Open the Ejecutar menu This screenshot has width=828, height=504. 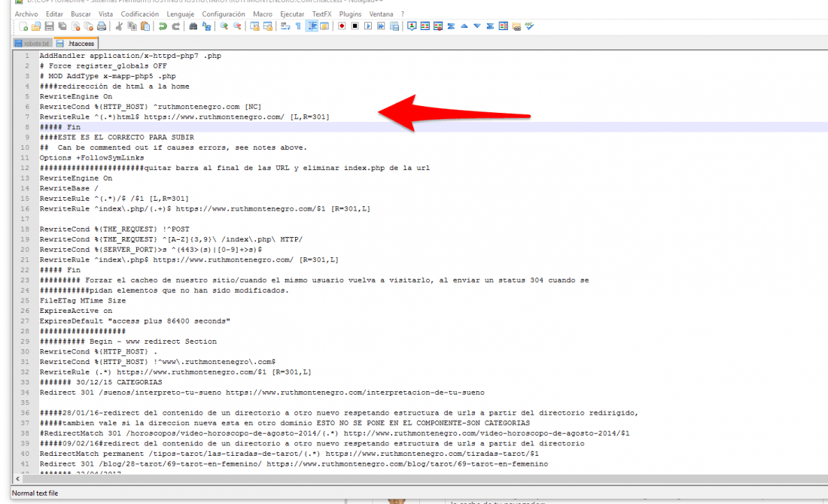[x=292, y=14]
